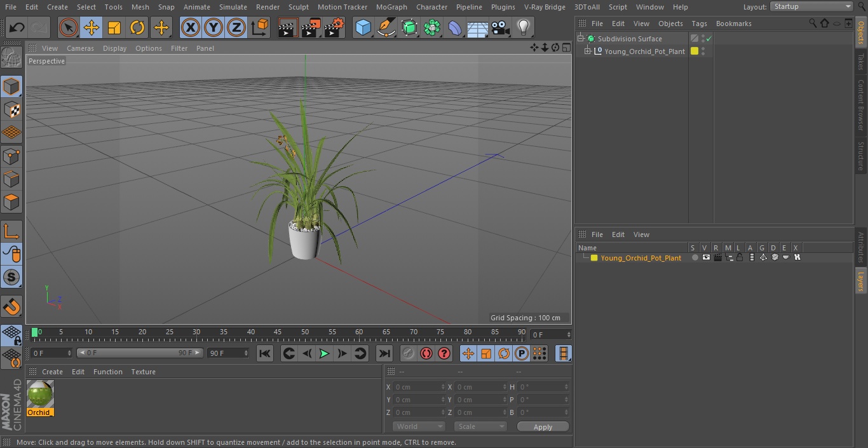Viewport: 868px width, 448px height.
Task: Open the spline pen tool
Action: click(x=386, y=27)
